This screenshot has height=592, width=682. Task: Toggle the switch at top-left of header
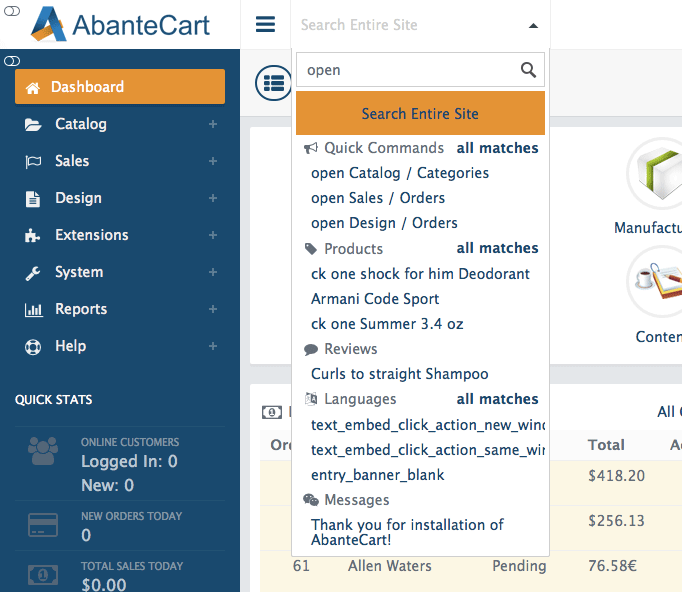[12, 11]
